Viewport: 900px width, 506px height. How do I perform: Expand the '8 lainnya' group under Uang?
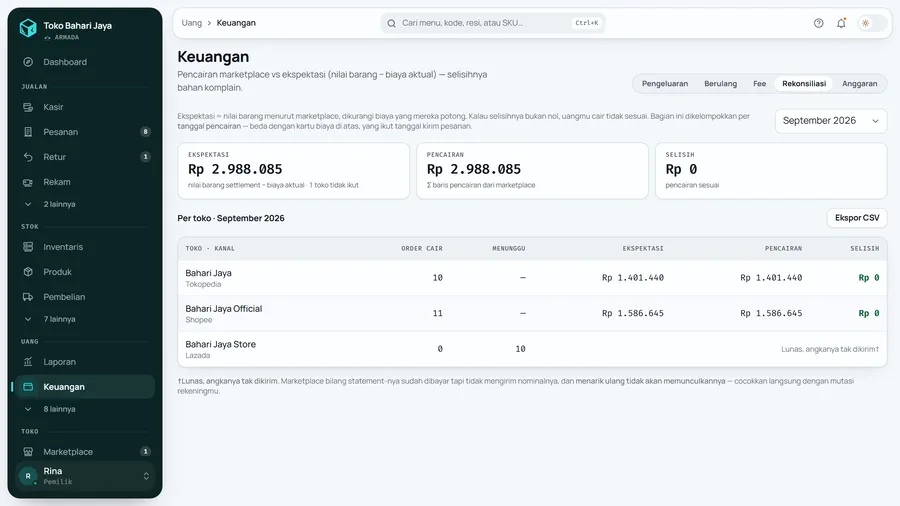click(85, 409)
